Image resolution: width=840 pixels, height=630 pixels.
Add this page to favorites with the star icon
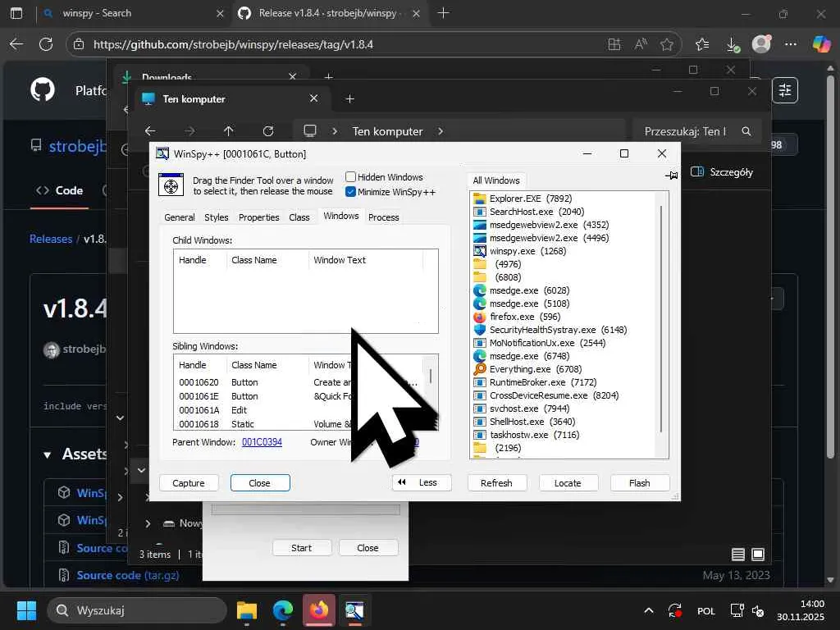click(x=666, y=44)
